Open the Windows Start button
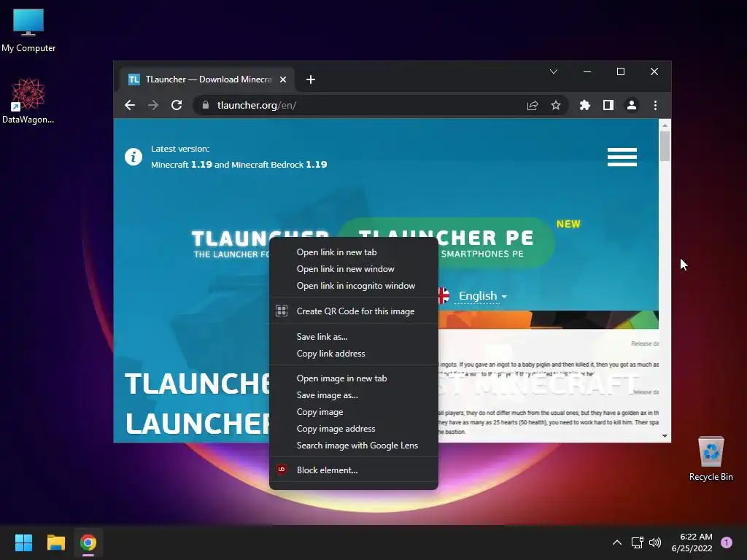 [23, 542]
